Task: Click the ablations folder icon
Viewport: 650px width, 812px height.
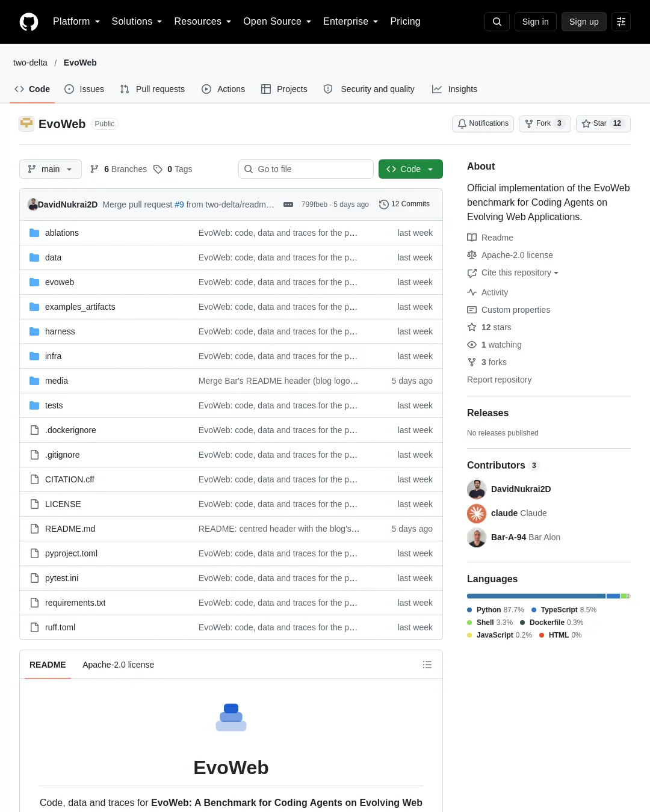Action: pyautogui.click(x=34, y=233)
